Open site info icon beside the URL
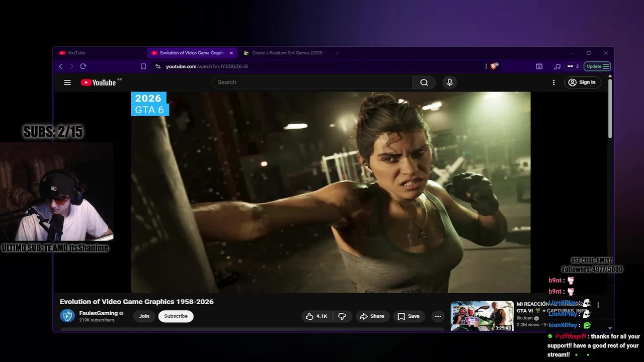The width and height of the screenshot is (644, 362). point(157,66)
